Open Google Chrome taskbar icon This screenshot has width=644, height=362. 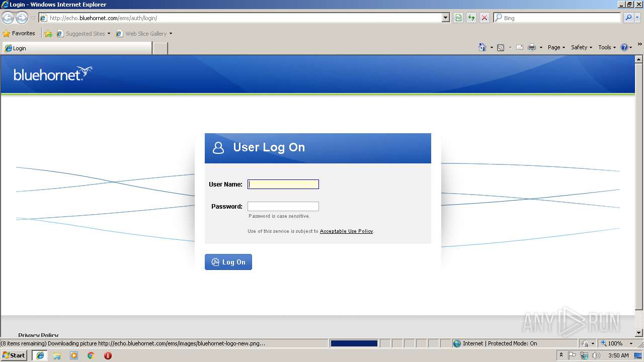[91, 355]
